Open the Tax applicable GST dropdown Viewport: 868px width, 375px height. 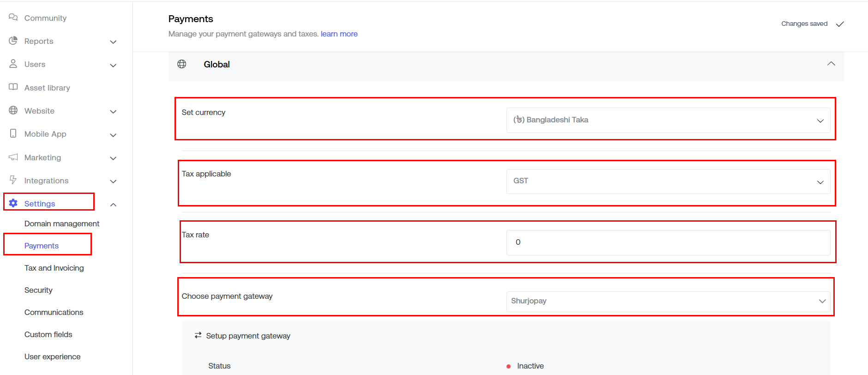668,181
